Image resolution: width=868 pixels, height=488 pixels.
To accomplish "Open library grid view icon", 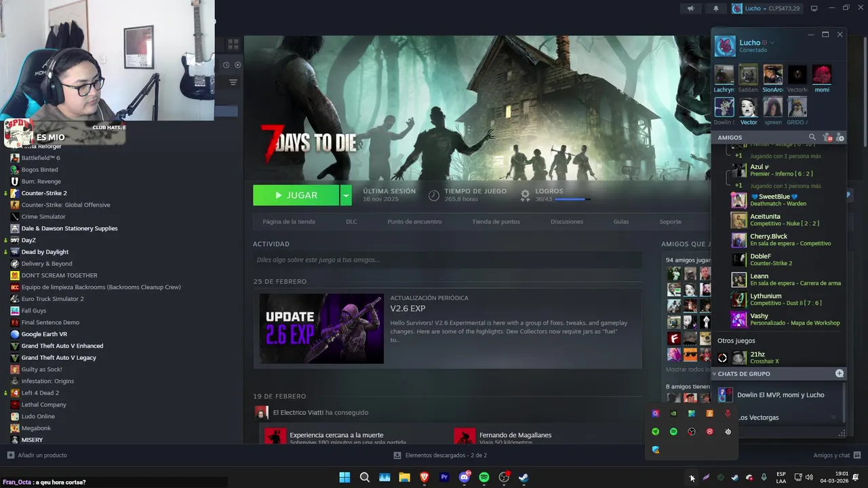I will tap(233, 44).
